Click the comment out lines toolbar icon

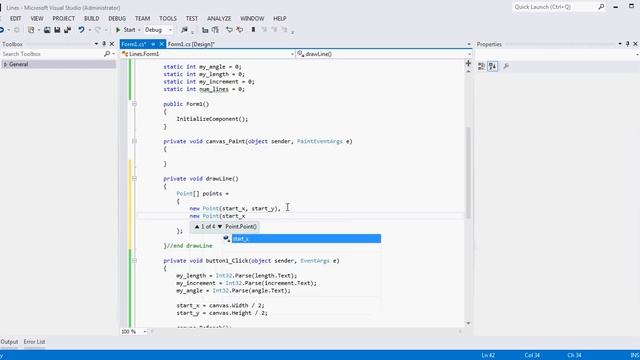229,30
